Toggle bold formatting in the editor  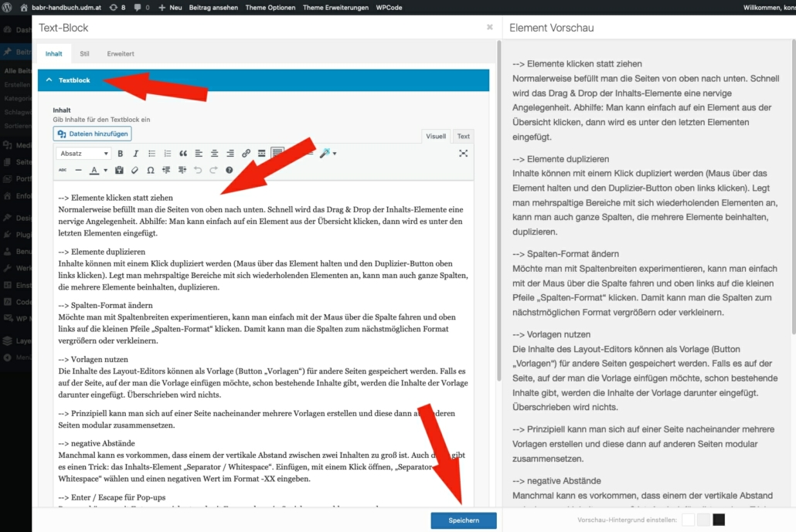[x=121, y=154]
